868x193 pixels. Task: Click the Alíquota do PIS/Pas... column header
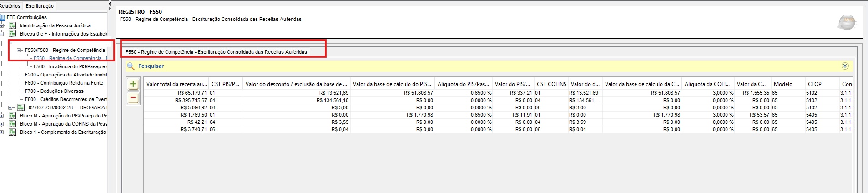click(464, 84)
